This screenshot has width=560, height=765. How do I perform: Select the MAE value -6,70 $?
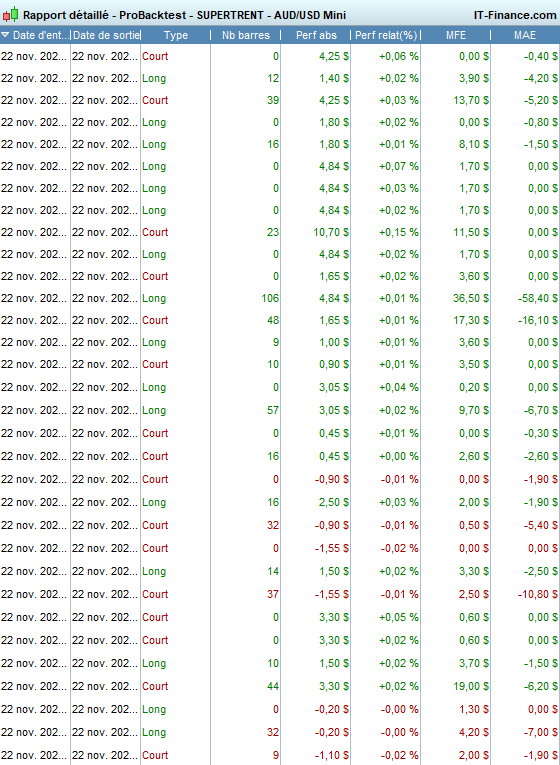coord(541,410)
